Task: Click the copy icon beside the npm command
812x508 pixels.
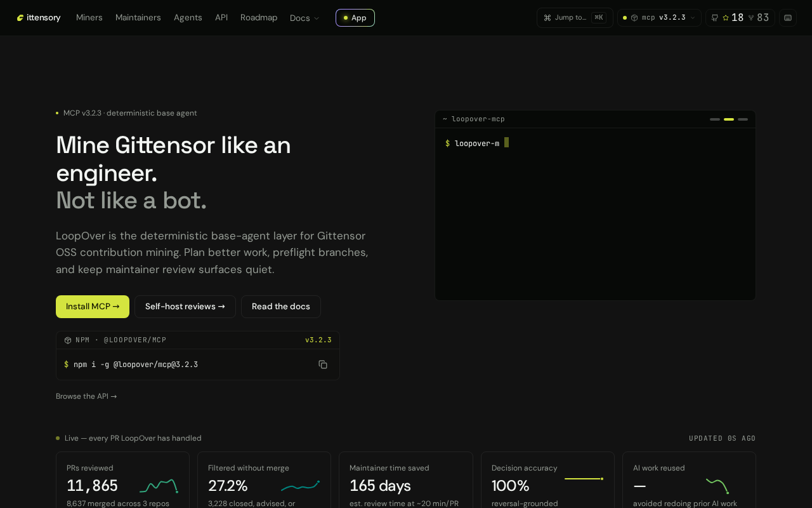Action: click(323, 364)
